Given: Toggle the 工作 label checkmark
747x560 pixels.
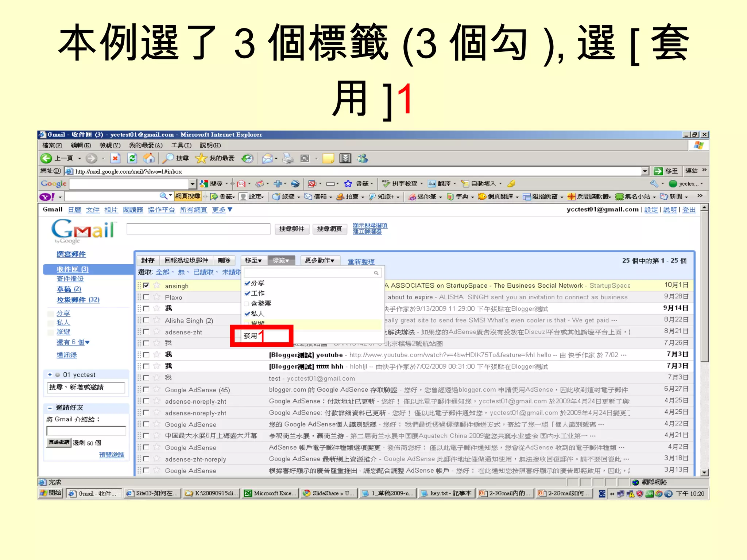Looking at the screenshot, I should tap(247, 293).
